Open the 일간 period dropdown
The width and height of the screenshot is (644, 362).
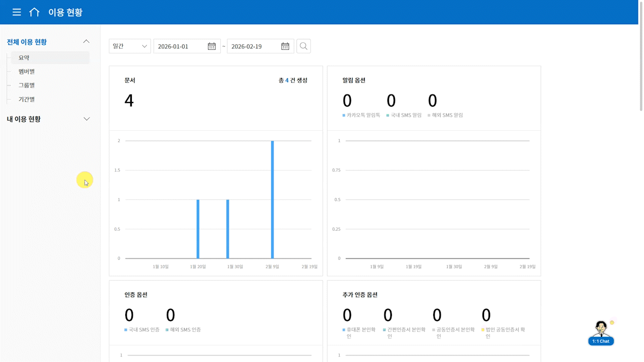point(130,46)
